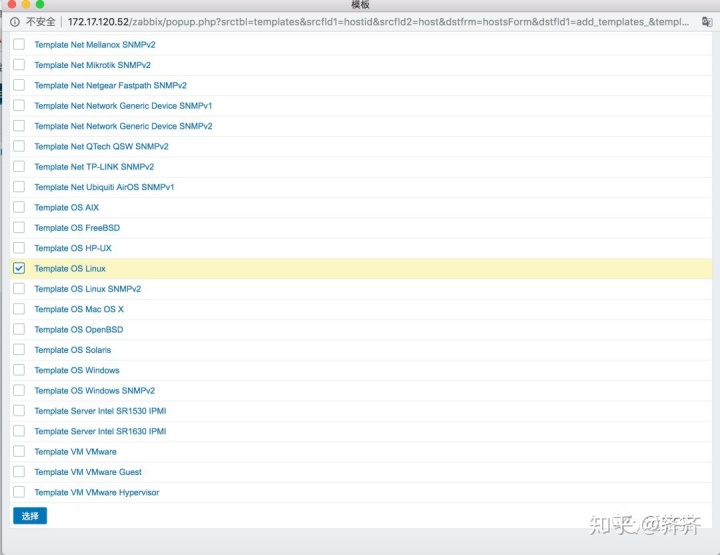Check Template VM VMware Guest checkbox
Screen dimensions: 720x555
(19, 472)
